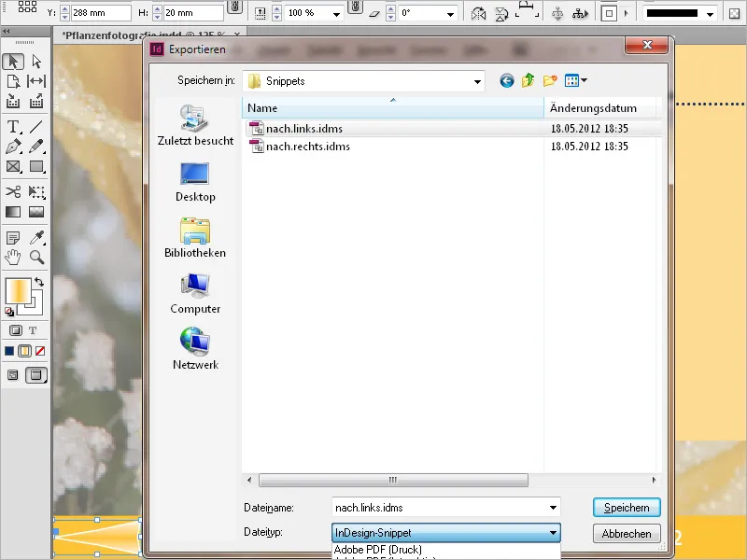The image size is (747, 560).
Task: Pick the Pen tool
Action: point(13,147)
